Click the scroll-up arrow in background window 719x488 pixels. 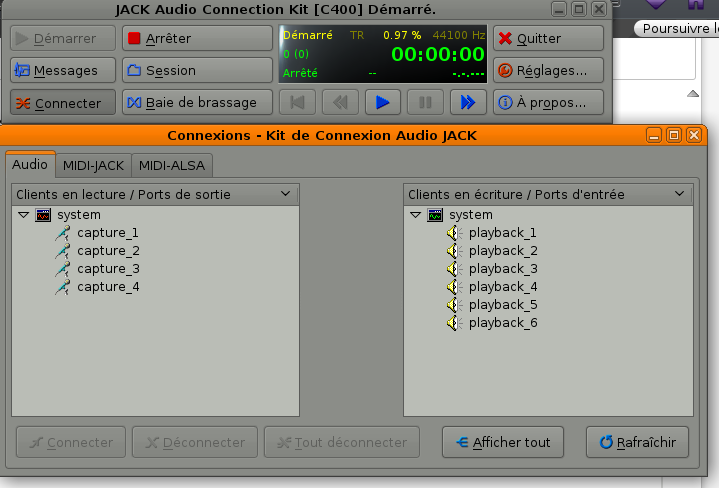693,94
